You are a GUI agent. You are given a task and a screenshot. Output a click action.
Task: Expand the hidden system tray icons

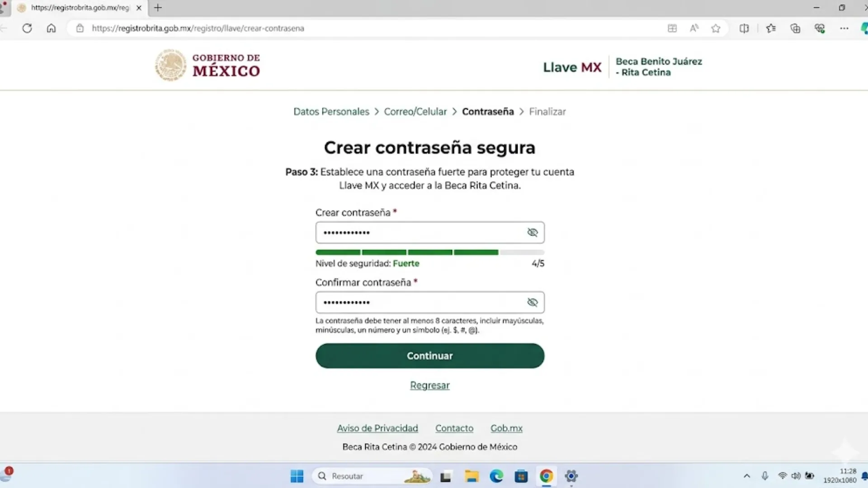pyautogui.click(x=747, y=476)
